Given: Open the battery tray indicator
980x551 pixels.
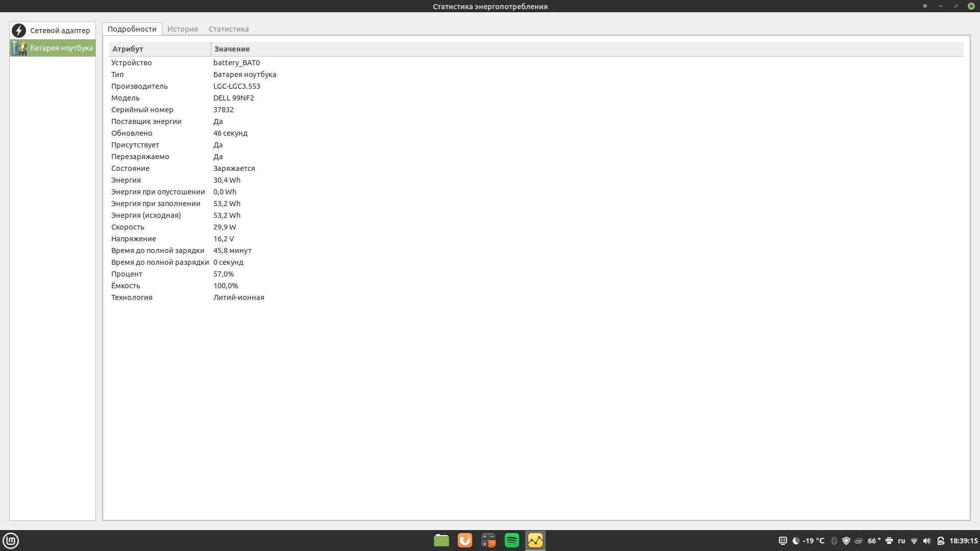Looking at the screenshot, I should point(941,541).
